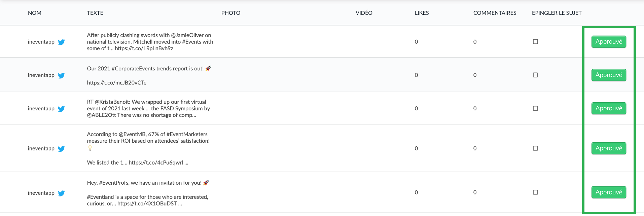Click Approuvé on the EventProfs invitation row
This screenshot has height=216, width=644.
[609, 192]
